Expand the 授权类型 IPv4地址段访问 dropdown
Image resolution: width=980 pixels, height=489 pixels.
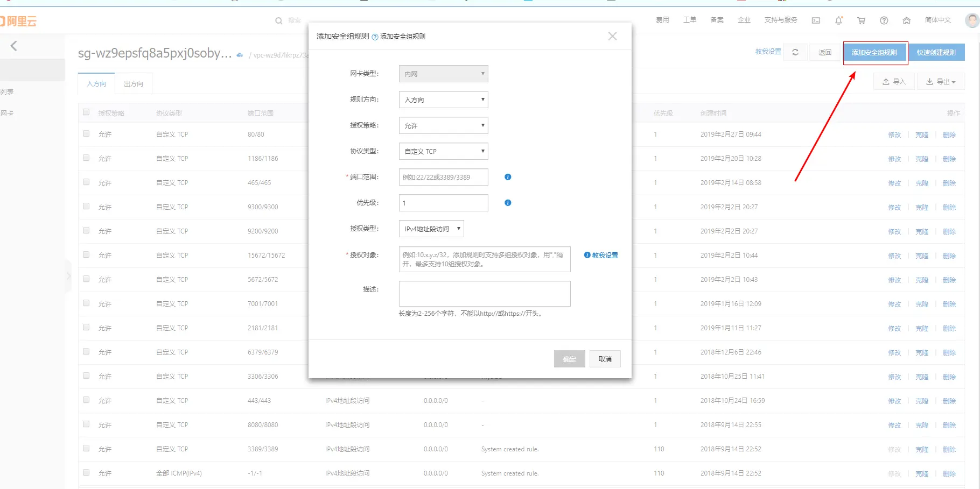tap(431, 228)
